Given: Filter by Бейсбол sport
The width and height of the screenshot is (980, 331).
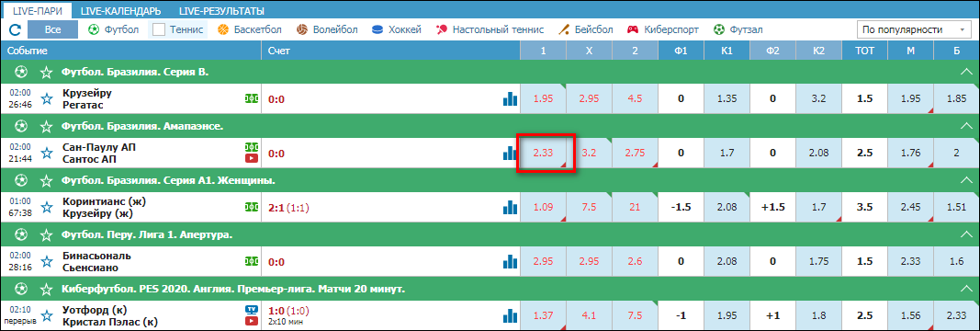Looking at the screenshot, I should (585, 29).
